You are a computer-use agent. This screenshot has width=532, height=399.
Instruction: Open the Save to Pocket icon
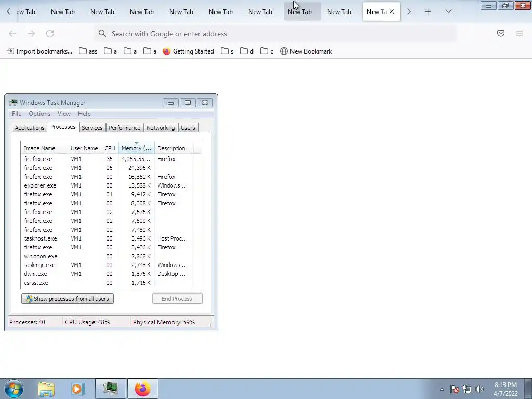click(501, 33)
